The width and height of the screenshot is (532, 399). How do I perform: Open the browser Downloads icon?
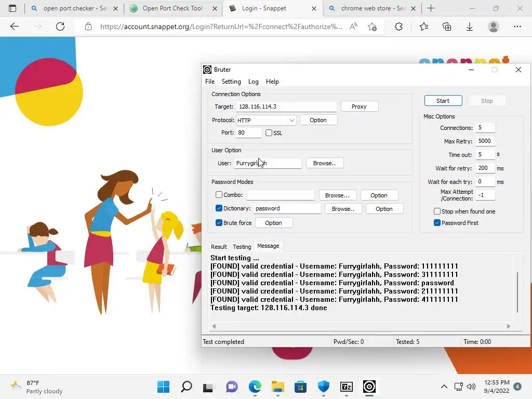(470, 26)
